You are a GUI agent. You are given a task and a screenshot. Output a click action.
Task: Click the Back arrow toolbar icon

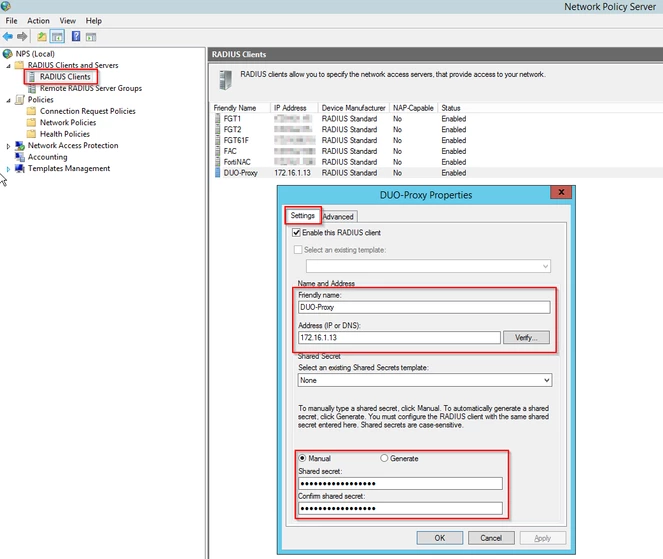click(8, 37)
